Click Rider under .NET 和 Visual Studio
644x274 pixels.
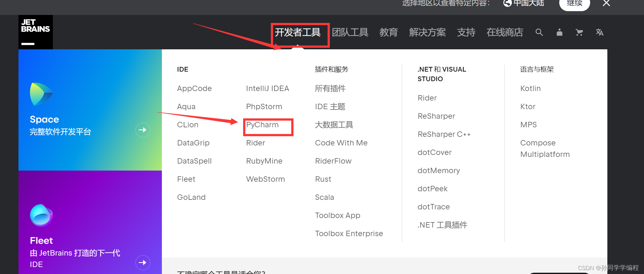click(427, 98)
